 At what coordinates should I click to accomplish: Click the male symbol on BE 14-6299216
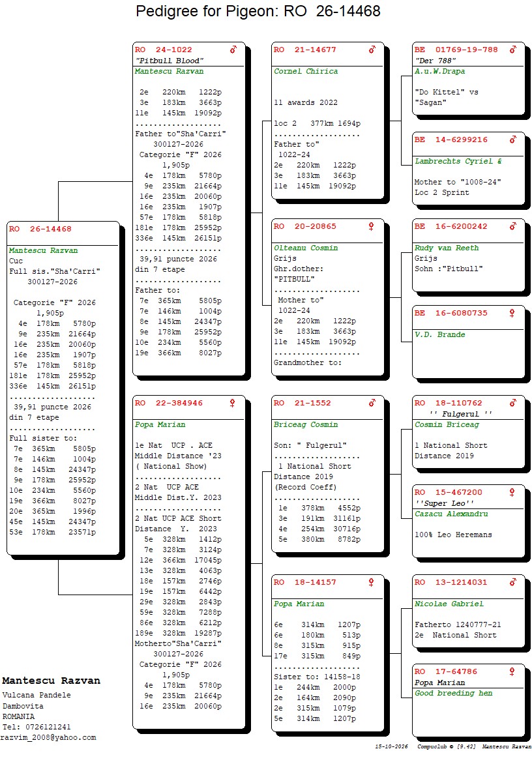coord(513,140)
